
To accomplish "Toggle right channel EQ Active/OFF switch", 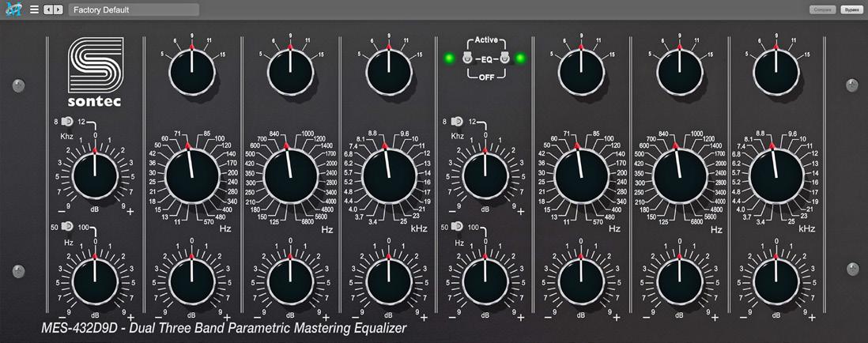I will tap(504, 58).
